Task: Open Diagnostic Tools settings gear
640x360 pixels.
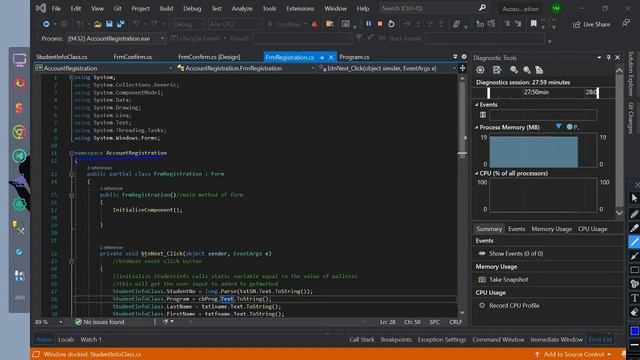Action: pos(480,70)
